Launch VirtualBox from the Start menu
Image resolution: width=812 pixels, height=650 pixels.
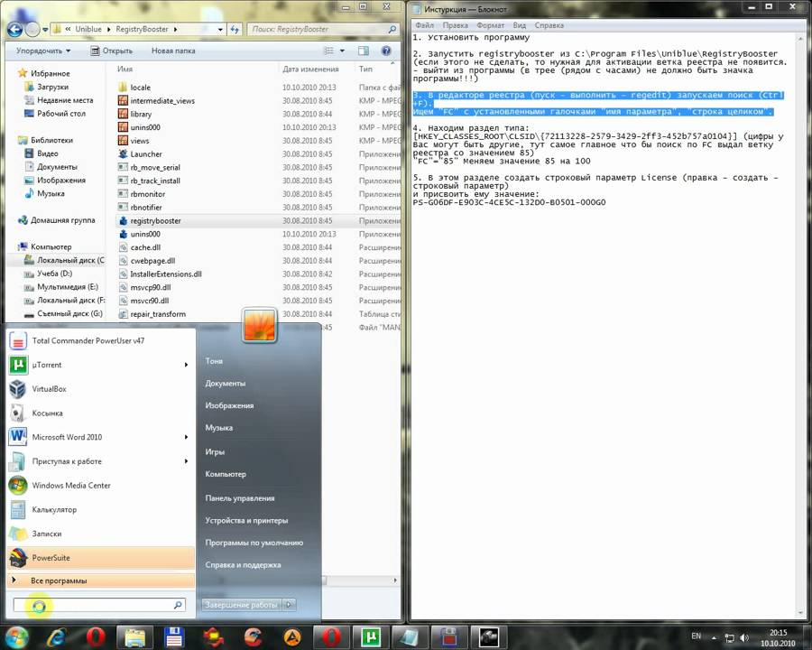101,389
